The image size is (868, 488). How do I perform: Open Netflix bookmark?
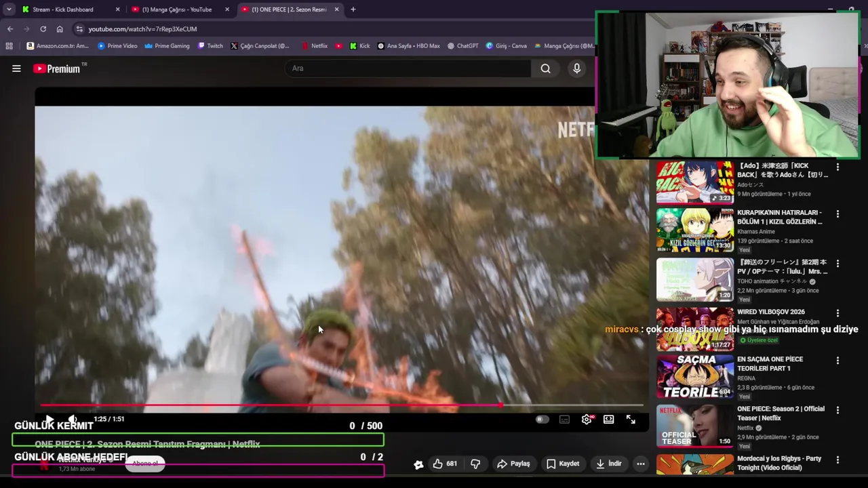[315, 46]
